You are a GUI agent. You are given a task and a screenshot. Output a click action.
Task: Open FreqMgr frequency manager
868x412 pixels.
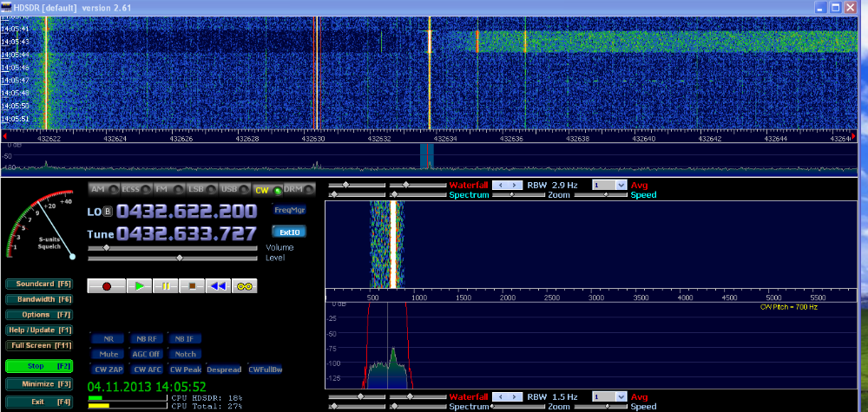click(x=289, y=210)
